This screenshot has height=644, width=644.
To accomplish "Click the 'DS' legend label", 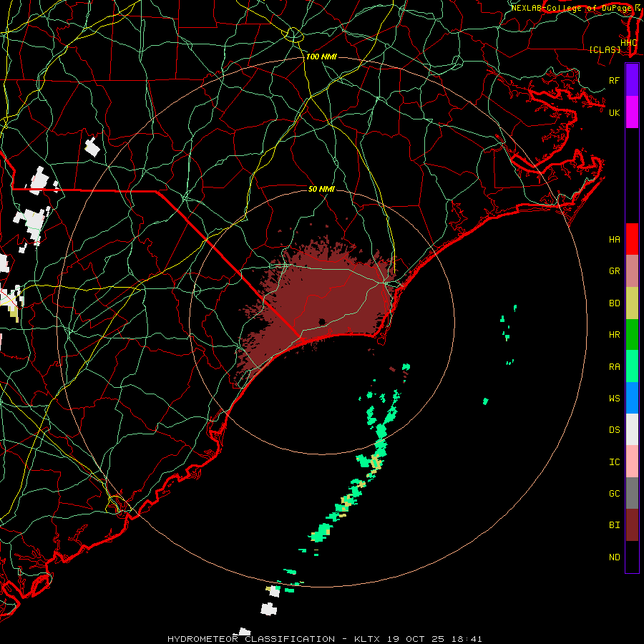I will click(x=614, y=429).
